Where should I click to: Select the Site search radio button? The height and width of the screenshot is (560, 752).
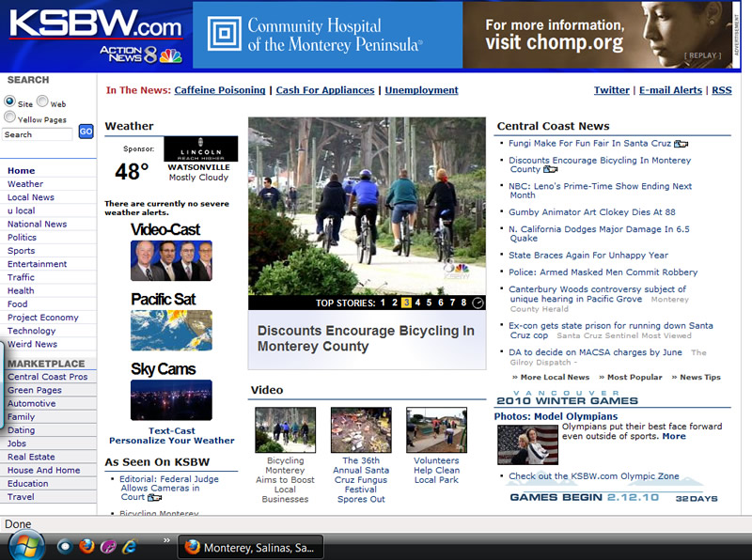[10, 102]
